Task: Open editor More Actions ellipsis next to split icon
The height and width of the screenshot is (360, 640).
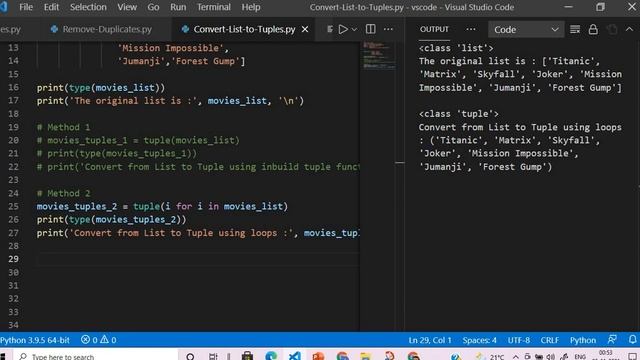Action: pos(389,29)
